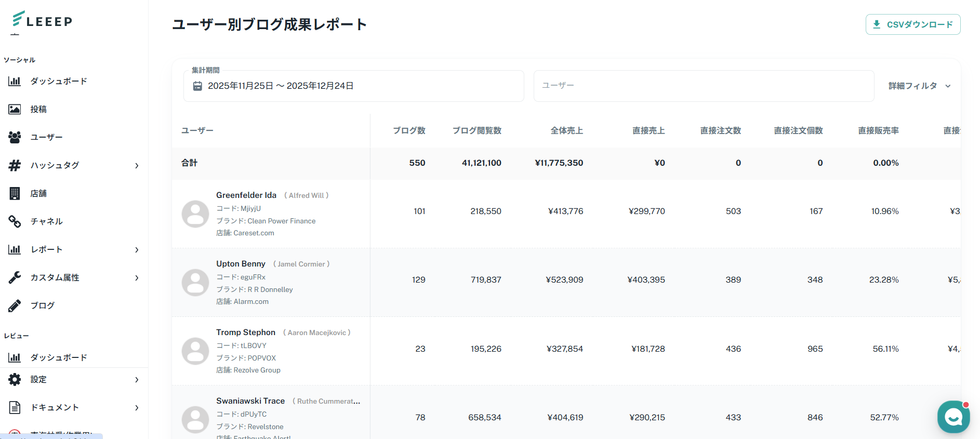980x439 pixels.
Task: Expand the 設定 menu chevron
Action: click(137, 380)
